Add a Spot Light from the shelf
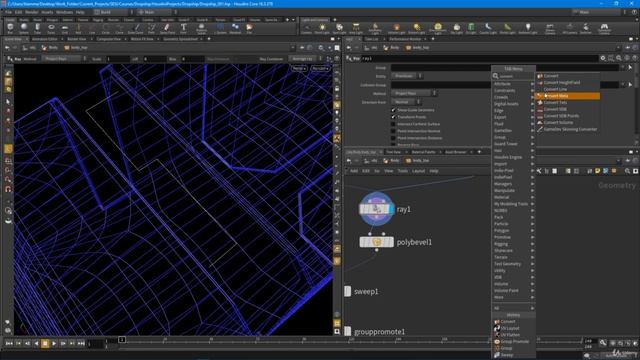640x360 pixels. 339,29
